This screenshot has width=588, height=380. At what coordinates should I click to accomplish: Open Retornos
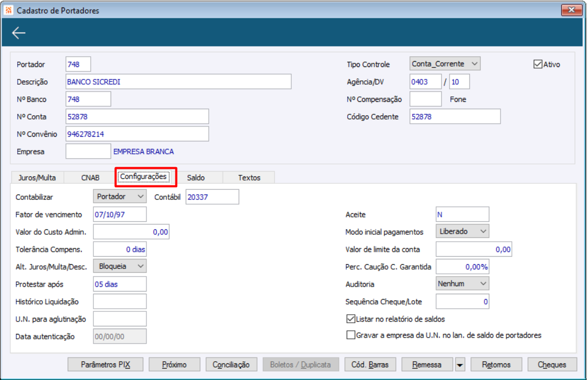pyautogui.click(x=496, y=364)
